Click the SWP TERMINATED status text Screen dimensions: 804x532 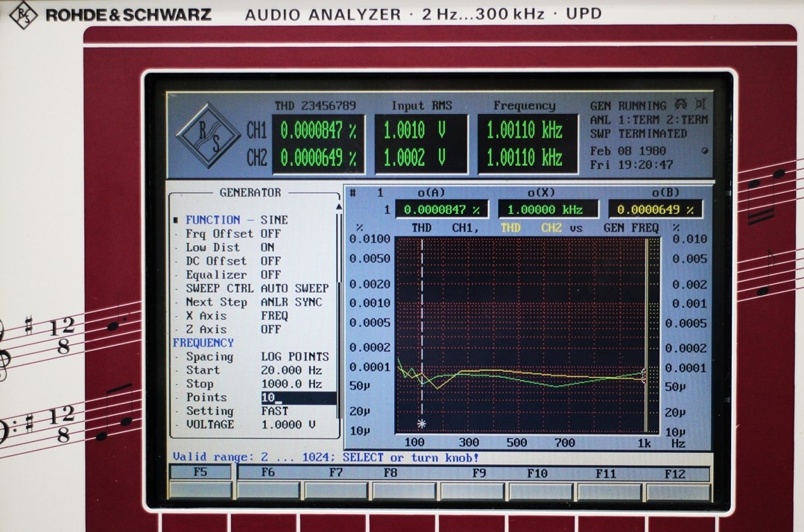pyautogui.click(x=639, y=134)
